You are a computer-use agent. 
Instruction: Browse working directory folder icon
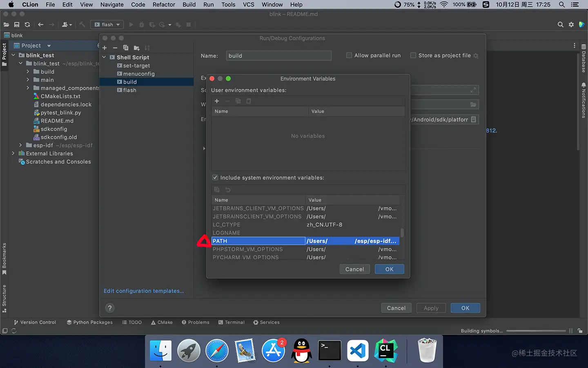click(x=473, y=105)
